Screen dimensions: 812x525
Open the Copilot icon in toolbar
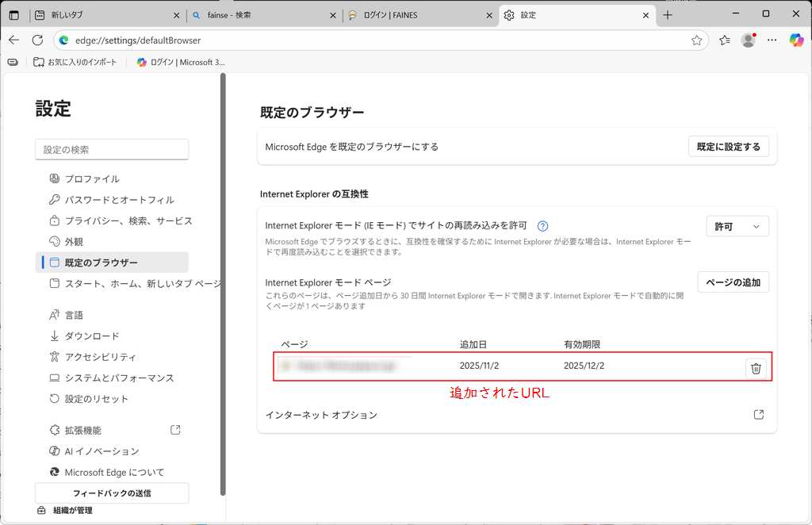tap(796, 40)
